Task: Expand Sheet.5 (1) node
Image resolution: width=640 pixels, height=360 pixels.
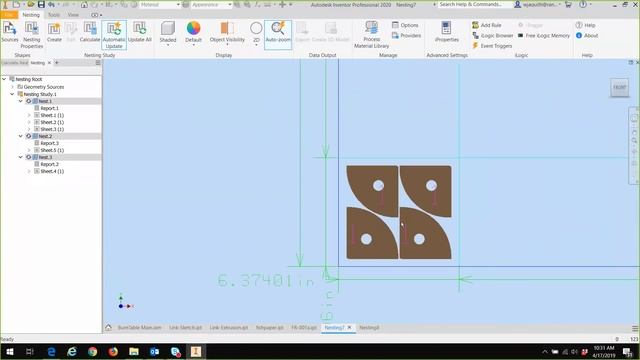Action: click(29, 150)
